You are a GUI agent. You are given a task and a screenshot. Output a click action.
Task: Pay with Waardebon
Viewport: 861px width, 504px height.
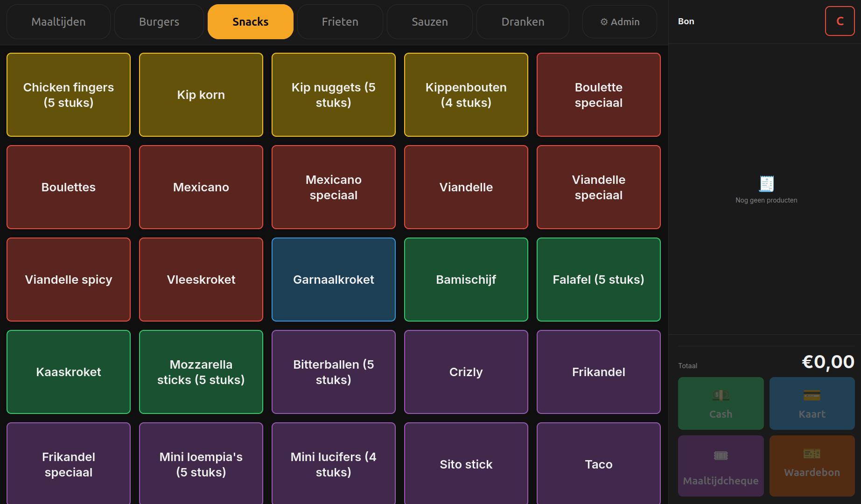click(x=812, y=466)
